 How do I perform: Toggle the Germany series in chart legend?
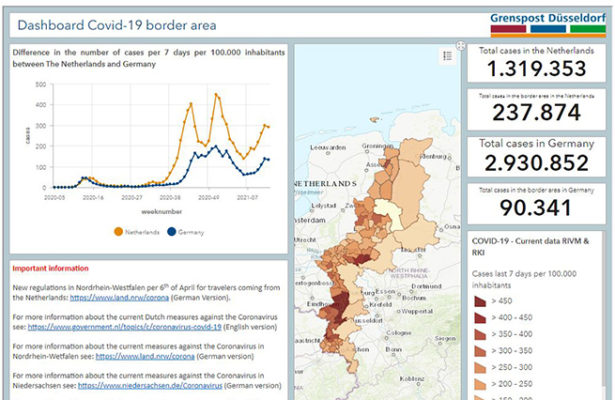(x=186, y=232)
